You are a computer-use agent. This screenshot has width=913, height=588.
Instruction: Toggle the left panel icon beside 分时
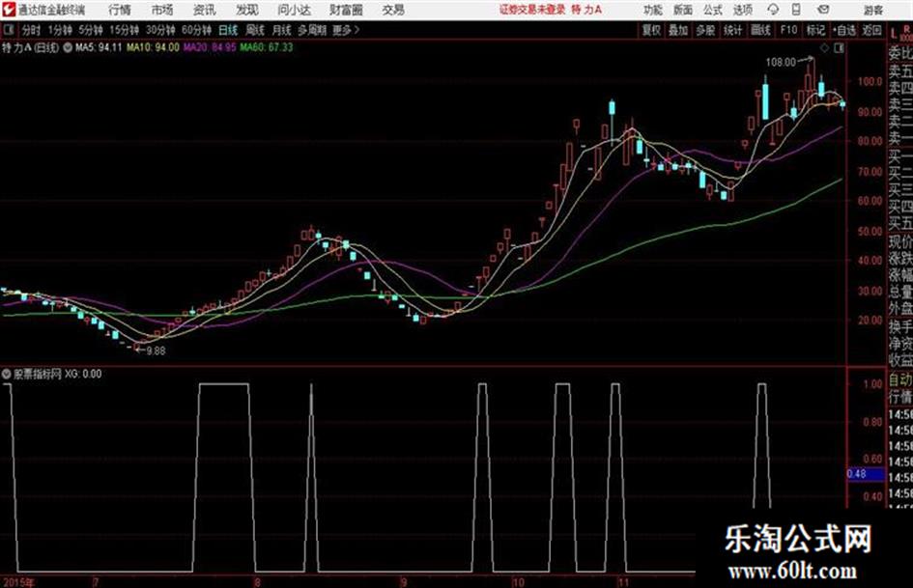8,30
